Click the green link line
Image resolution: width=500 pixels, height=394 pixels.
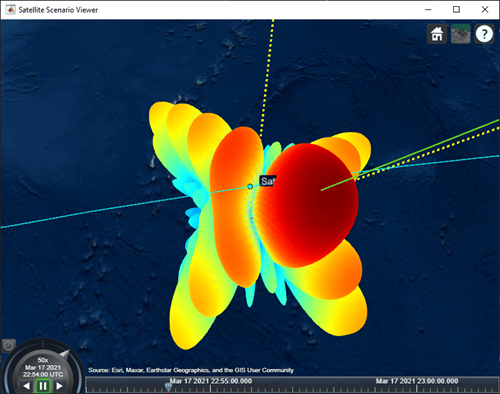tap(410, 156)
